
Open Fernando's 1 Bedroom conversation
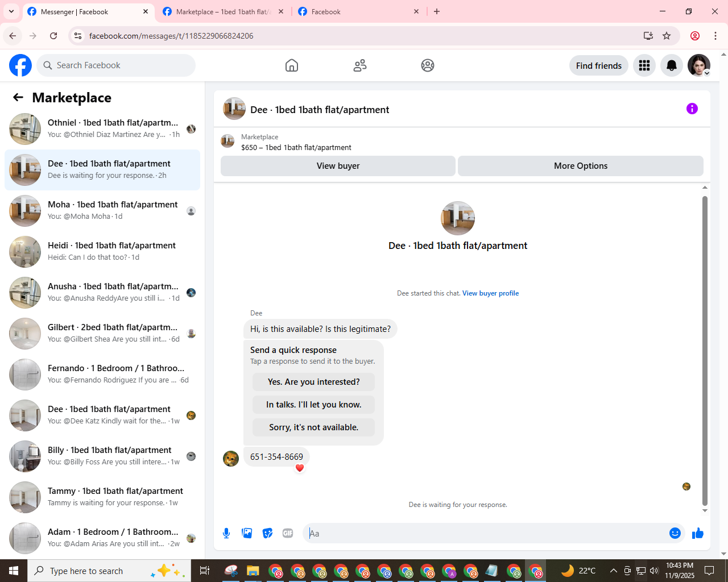pyautogui.click(x=102, y=375)
